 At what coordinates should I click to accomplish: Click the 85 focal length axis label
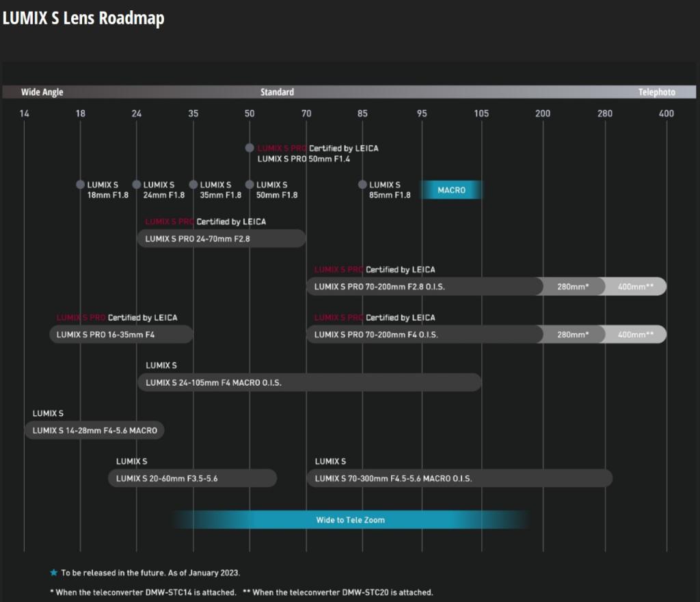(362, 114)
